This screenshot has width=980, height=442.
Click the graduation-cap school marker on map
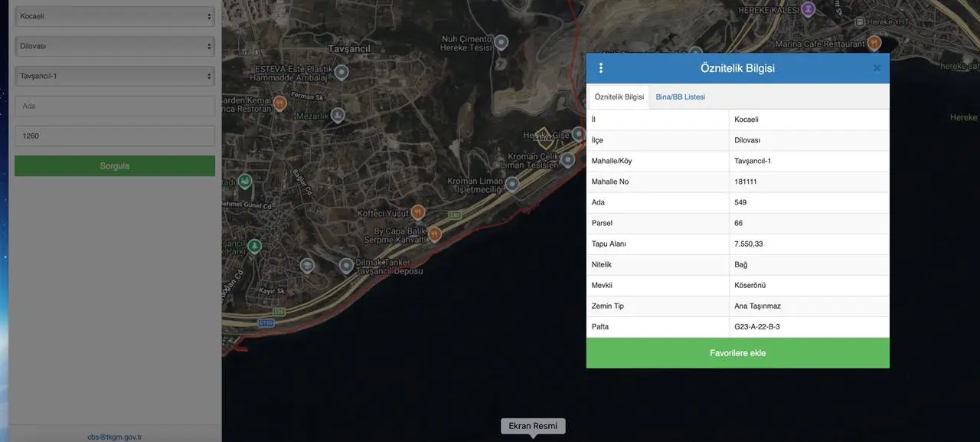coord(307,266)
